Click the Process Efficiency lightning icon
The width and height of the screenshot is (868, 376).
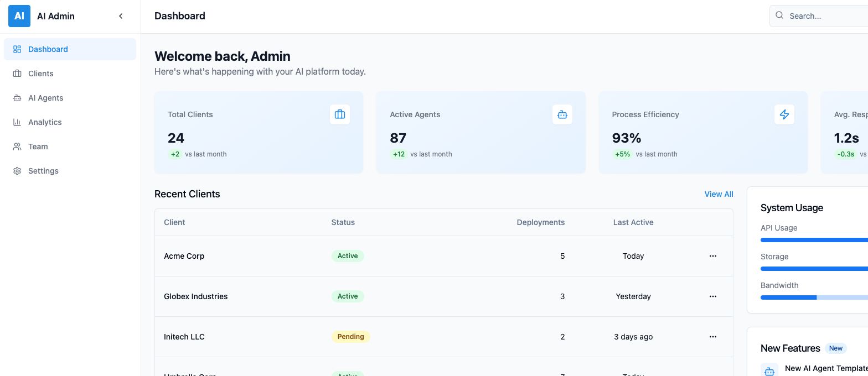[x=784, y=114]
